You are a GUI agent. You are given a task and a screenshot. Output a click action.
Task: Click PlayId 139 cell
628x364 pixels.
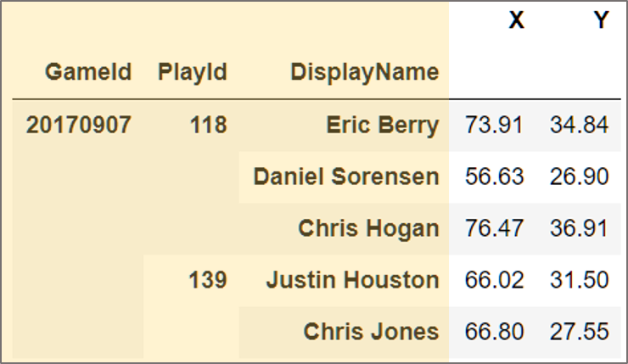208,279
